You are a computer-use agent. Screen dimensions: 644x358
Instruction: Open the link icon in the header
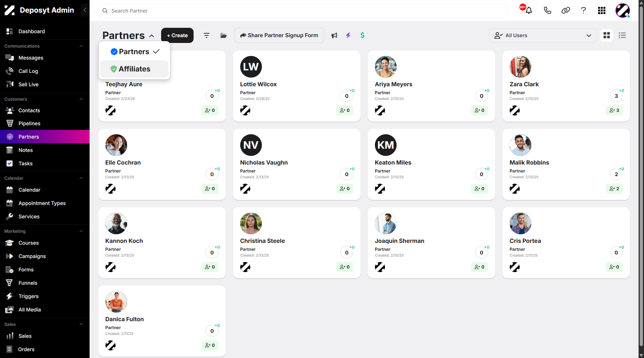(566, 10)
